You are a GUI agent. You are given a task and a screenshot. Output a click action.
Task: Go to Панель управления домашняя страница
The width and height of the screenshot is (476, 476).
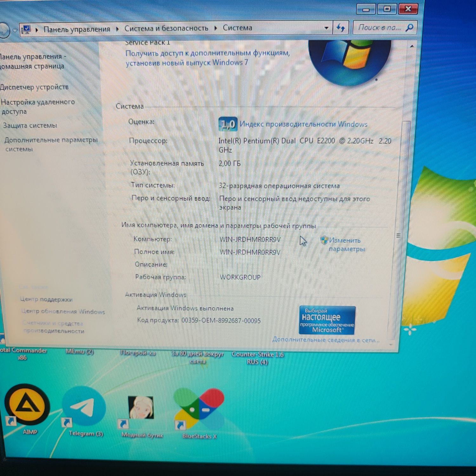coord(33,61)
